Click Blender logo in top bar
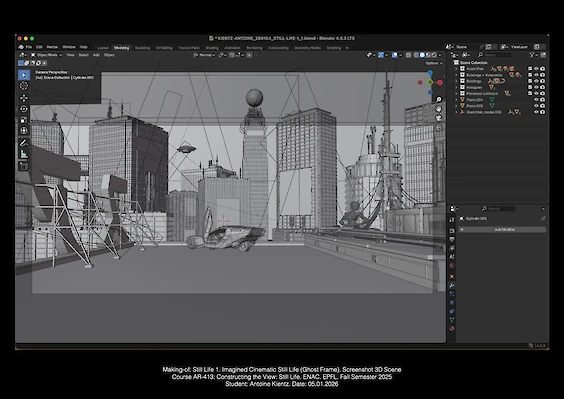Image resolution: width=564 pixels, height=399 pixels. tap(21, 47)
